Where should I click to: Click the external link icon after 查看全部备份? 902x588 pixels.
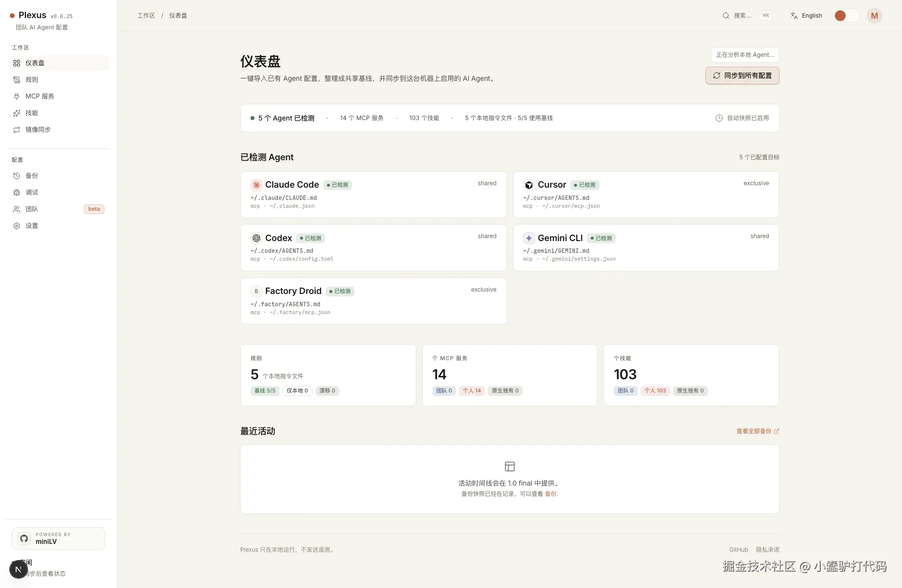(777, 431)
